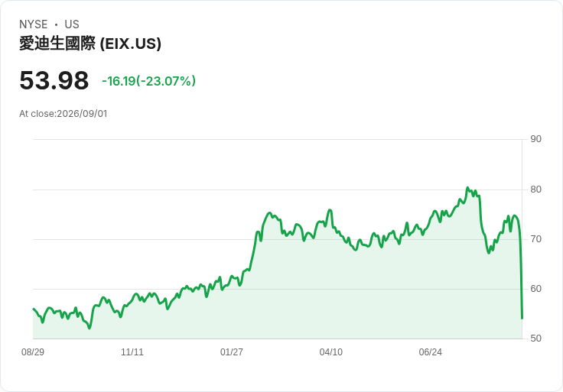Click the 53.98 closing price

[54, 80]
